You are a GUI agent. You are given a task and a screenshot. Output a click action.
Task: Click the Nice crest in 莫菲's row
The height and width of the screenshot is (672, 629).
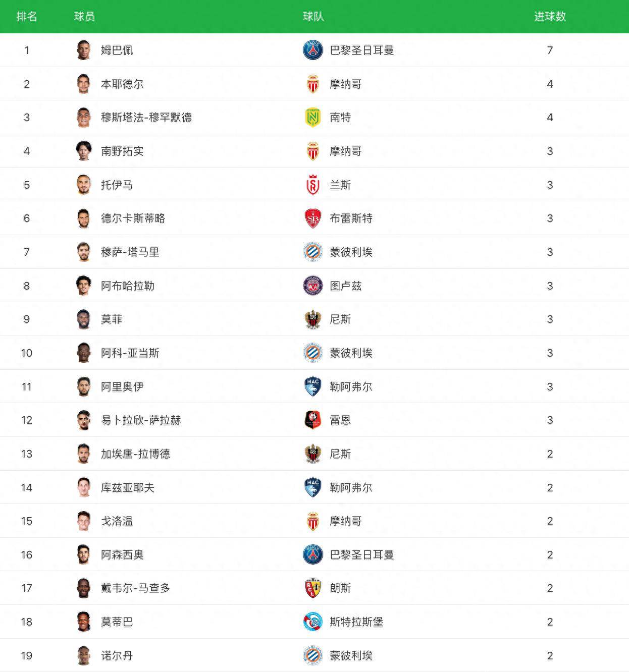click(x=312, y=319)
